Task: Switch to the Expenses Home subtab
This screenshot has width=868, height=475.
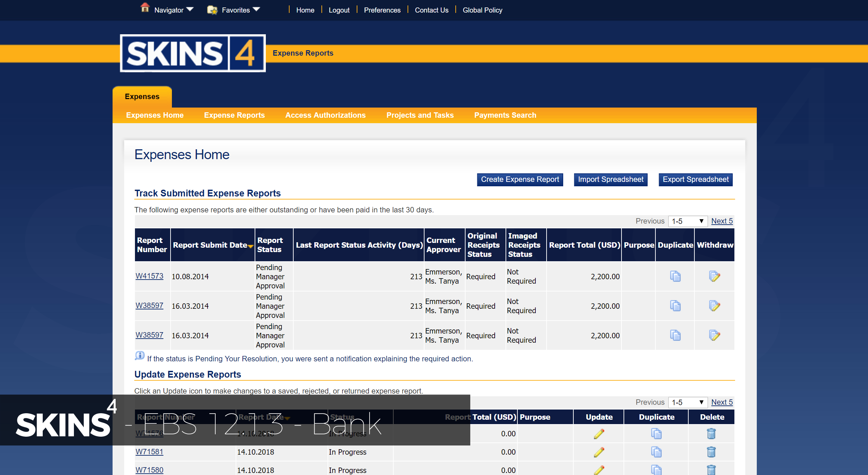Action: (x=155, y=115)
